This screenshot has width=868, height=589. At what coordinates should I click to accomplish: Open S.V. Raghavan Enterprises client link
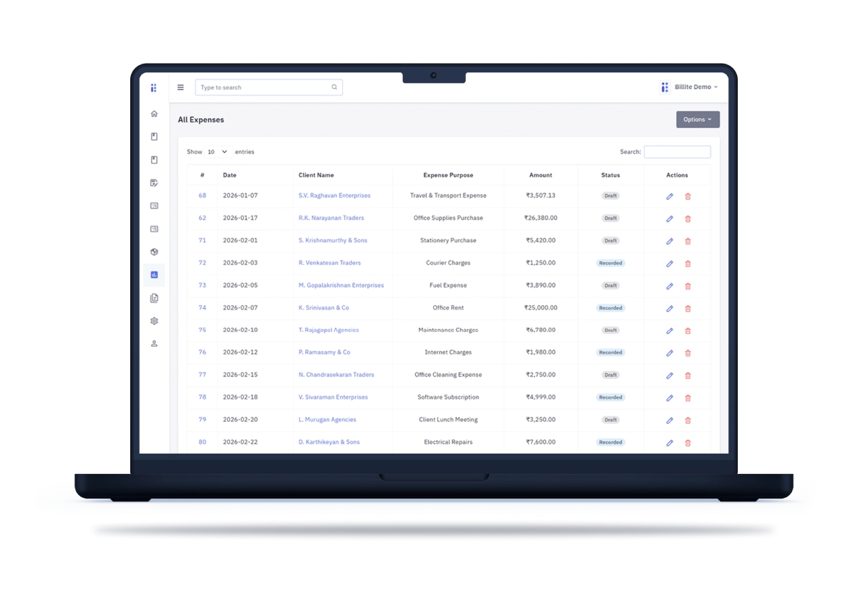click(334, 195)
